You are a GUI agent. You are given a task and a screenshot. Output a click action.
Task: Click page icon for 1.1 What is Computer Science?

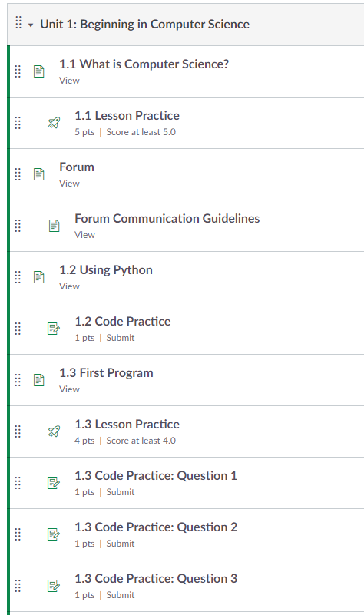pos(39,71)
